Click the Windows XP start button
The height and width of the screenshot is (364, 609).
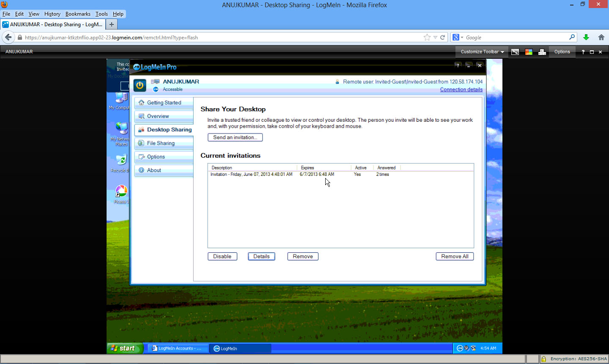pos(125,348)
